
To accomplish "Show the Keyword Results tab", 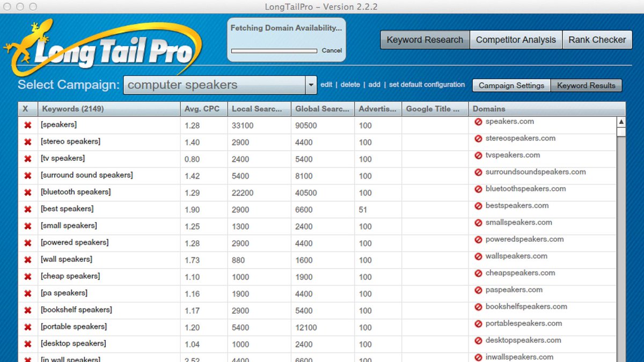I will pos(586,85).
